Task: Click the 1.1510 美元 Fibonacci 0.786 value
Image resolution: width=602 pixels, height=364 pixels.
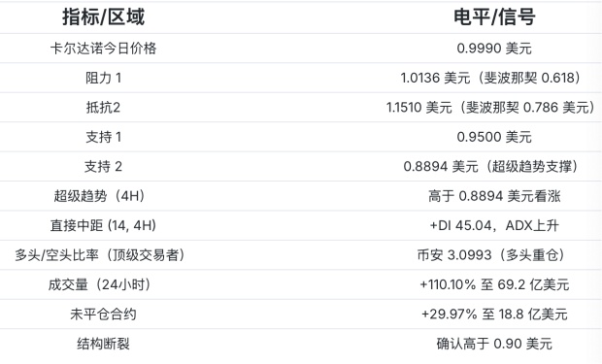Action: pyautogui.click(x=491, y=108)
